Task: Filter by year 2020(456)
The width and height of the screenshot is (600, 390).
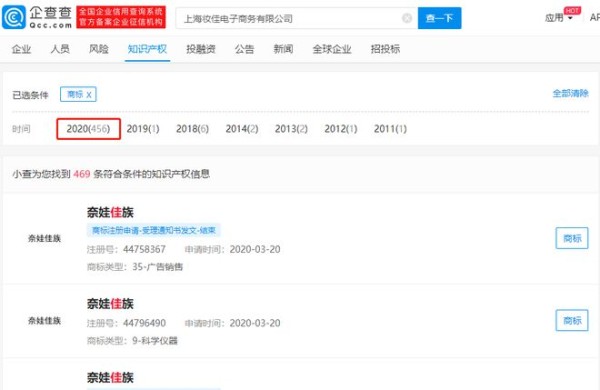Action: [88, 129]
